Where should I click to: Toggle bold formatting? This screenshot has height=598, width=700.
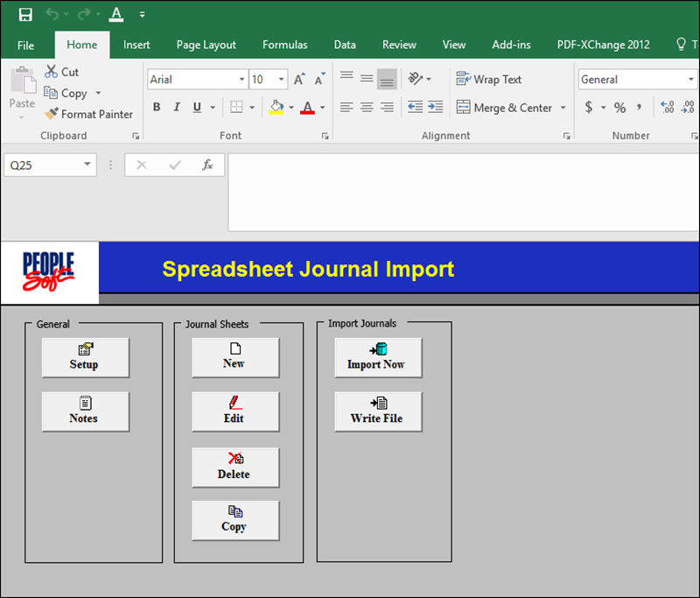[157, 107]
